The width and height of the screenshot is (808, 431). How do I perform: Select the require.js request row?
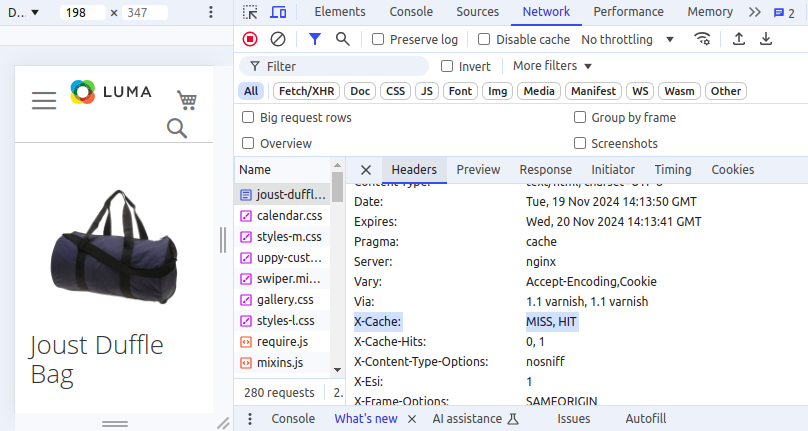pos(282,341)
